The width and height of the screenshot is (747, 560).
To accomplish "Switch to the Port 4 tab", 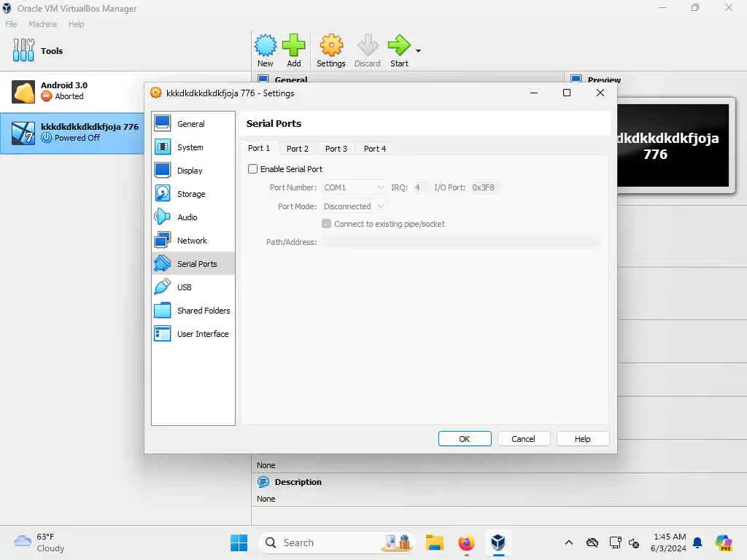I will click(374, 149).
